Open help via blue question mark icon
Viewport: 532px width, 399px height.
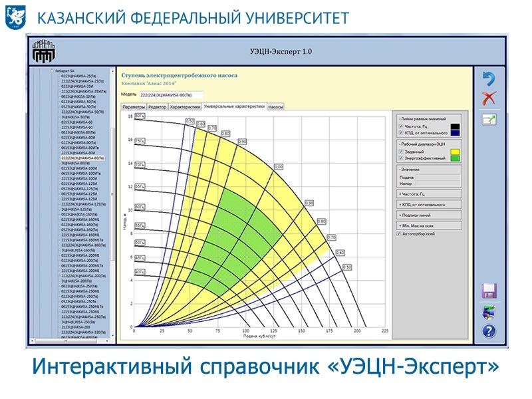click(x=489, y=331)
